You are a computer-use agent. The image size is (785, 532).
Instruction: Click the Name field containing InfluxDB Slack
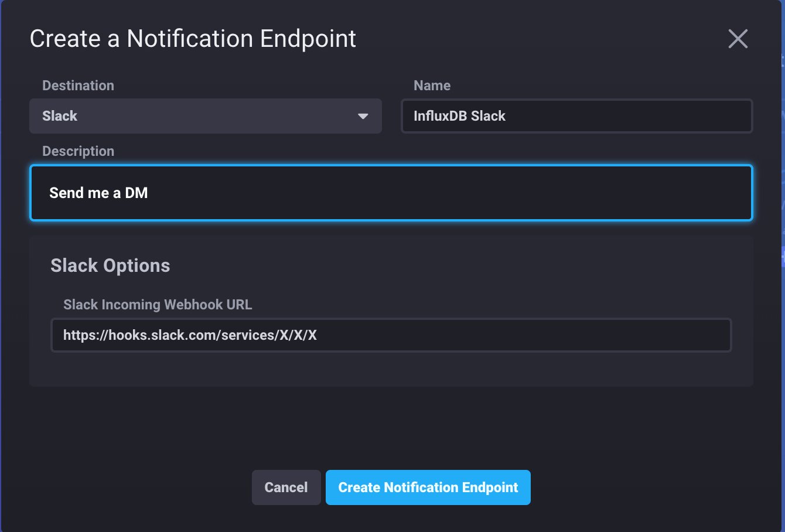(576, 116)
